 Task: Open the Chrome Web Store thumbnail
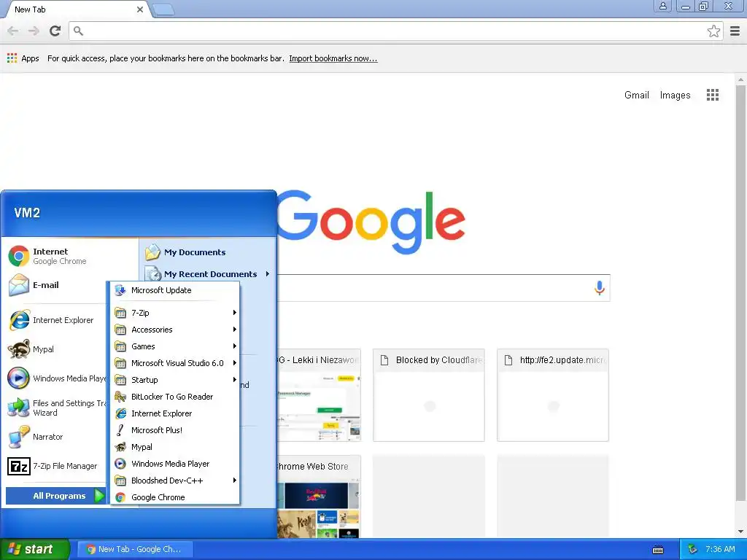click(x=318, y=497)
